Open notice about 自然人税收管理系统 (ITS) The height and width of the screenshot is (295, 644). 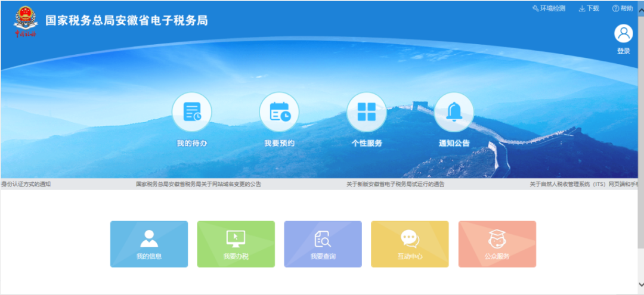[x=584, y=184]
